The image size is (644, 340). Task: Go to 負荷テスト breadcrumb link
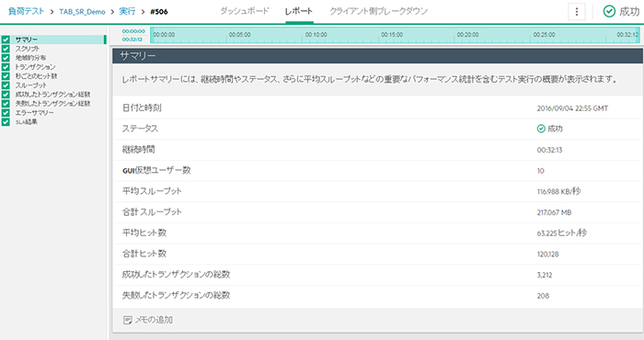[26, 11]
